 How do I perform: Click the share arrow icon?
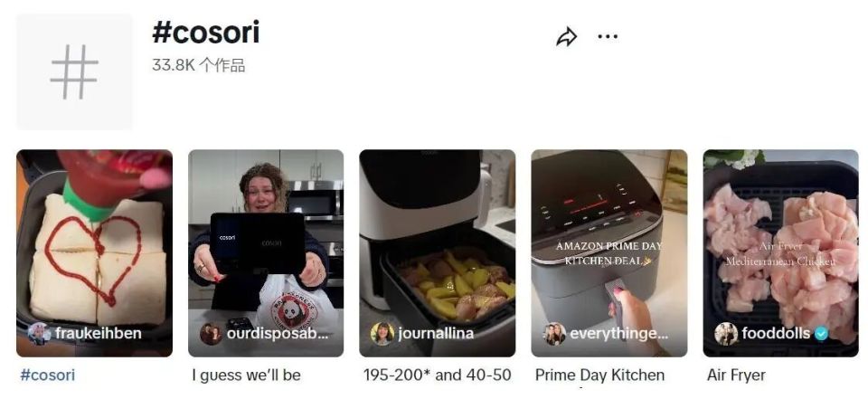point(566,37)
